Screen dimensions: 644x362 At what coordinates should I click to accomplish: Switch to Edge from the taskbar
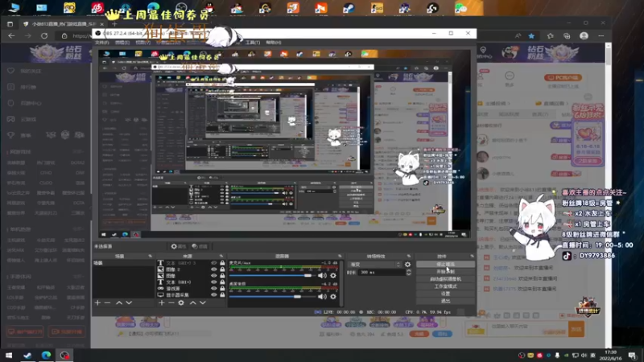(46, 355)
